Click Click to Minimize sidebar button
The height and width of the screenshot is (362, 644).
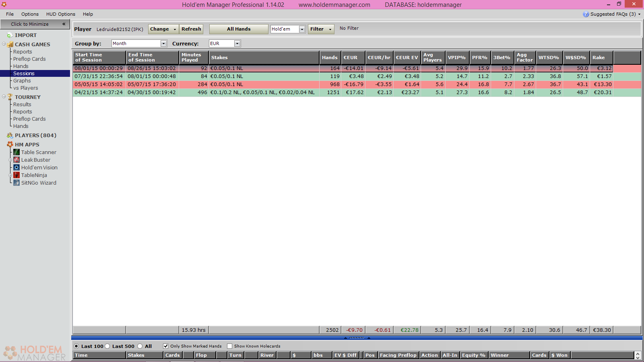pos(35,24)
